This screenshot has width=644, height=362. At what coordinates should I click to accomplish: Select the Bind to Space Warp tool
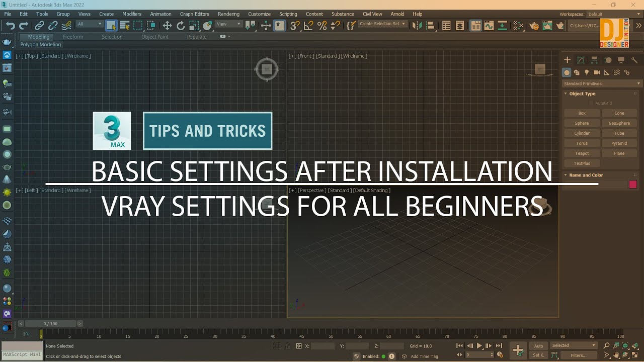point(66,26)
